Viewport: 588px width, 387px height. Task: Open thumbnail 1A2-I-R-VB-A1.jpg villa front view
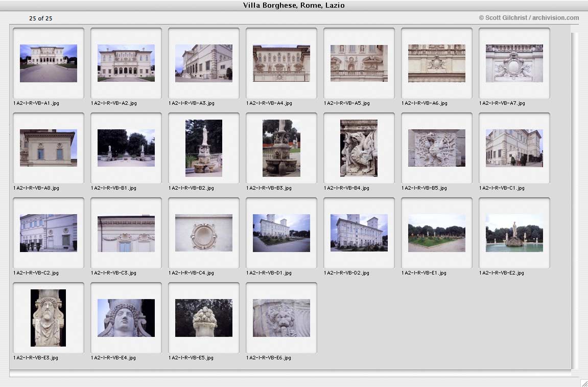(49, 63)
